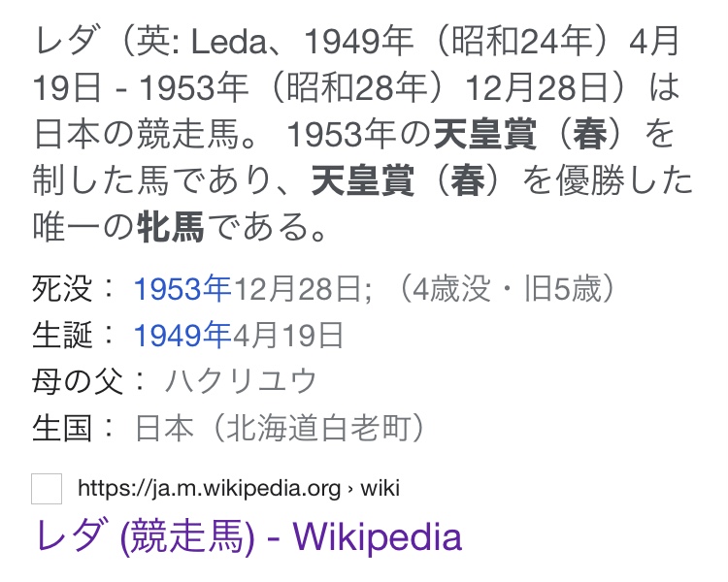The width and height of the screenshot is (728, 582).
Task: Click the https://ja.m.wikipedia.org URL text
Action: point(209,488)
